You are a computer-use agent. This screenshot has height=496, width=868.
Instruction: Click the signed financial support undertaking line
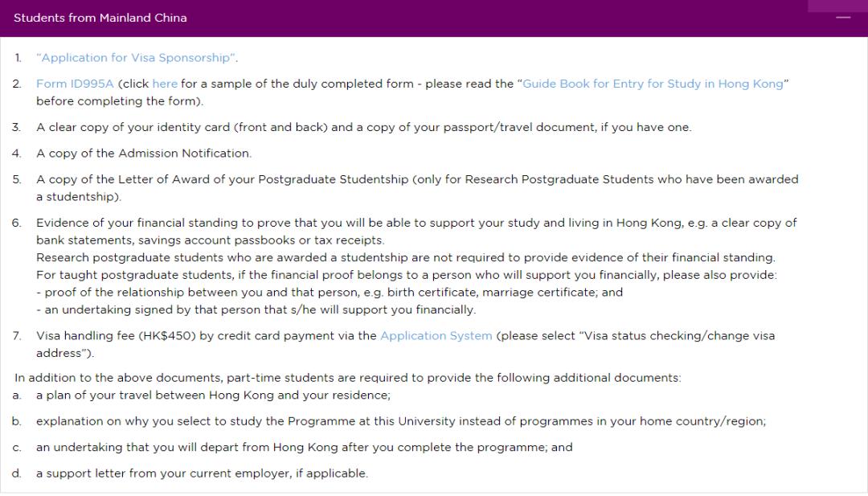coord(256,309)
